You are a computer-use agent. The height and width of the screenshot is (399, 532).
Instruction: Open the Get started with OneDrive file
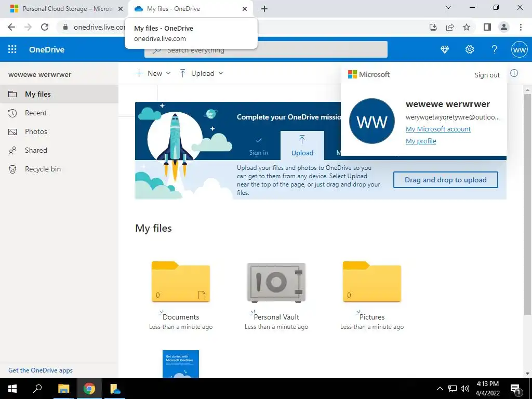[x=180, y=364]
